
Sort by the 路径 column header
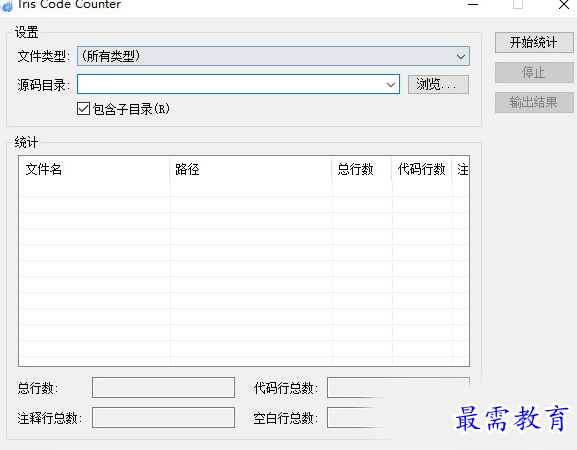pos(251,169)
